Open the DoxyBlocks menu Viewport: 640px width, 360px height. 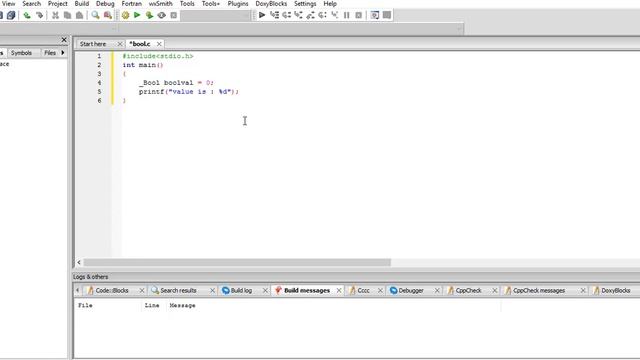click(271, 3)
